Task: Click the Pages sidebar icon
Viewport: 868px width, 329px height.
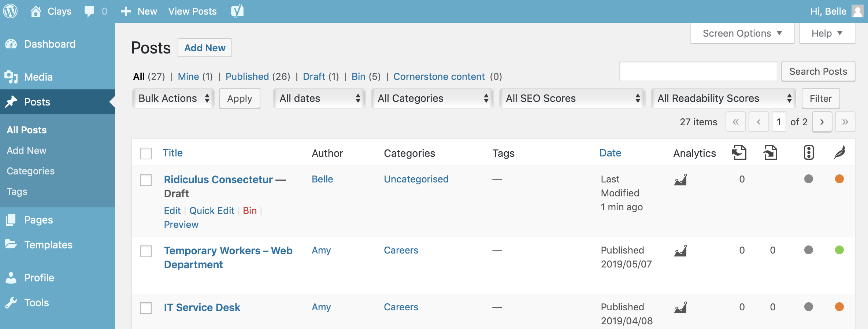Action: 11,220
